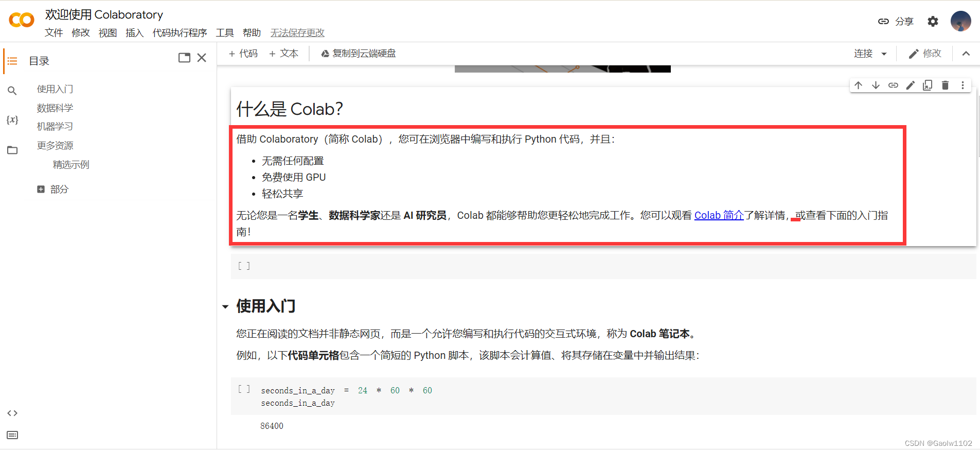Open the table of contents sidebar icon

click(12, 61)
